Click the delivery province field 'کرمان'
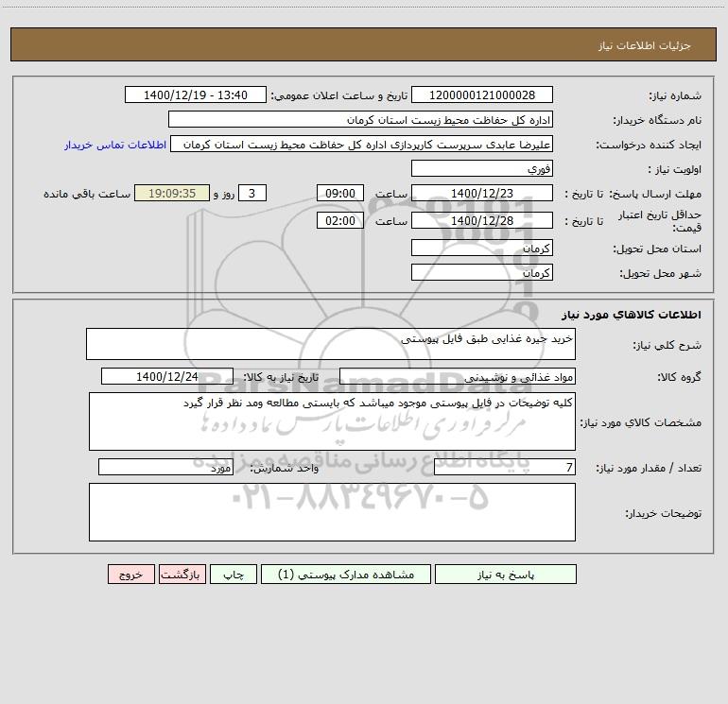 pos(482,248)
